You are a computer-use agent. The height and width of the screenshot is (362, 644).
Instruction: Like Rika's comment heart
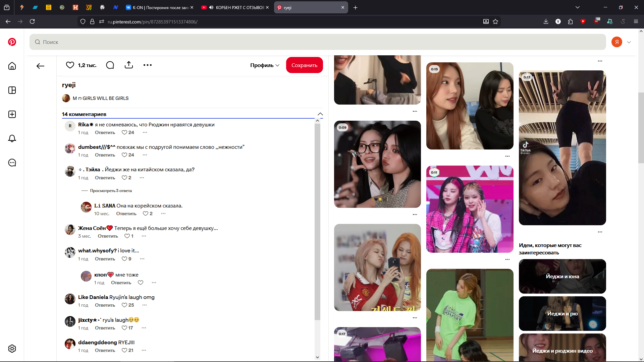point(124,132)
